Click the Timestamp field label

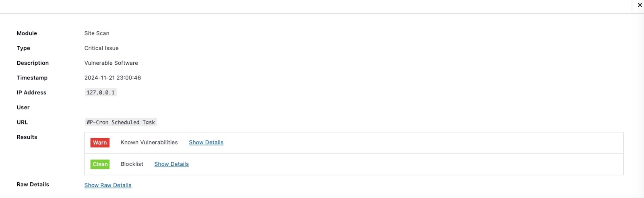coord(32,78)
